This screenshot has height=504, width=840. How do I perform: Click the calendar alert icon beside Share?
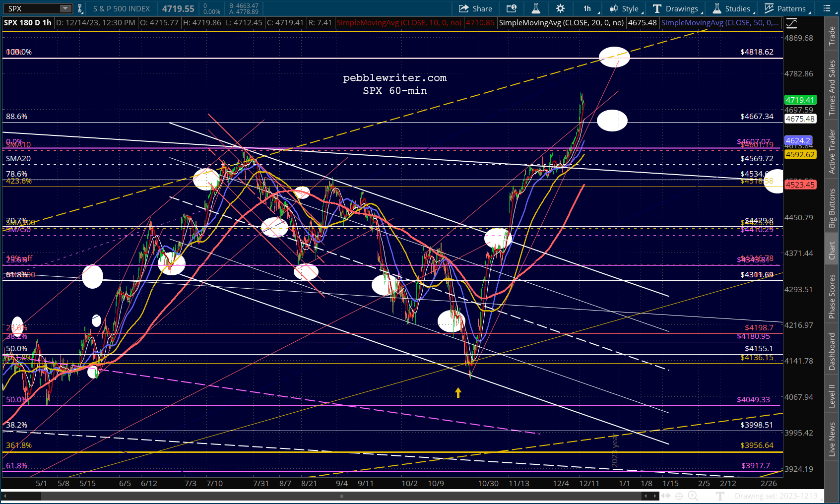pyautogui.click(x=512, y=8)
